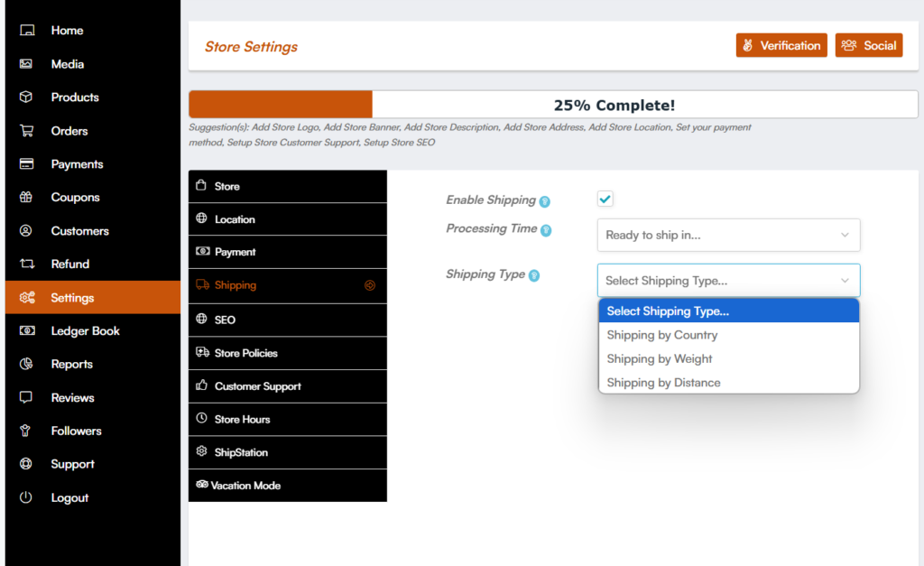Click the Logout power icon
The width and height of the screenshot is (924, 566).
click(26, 497)
